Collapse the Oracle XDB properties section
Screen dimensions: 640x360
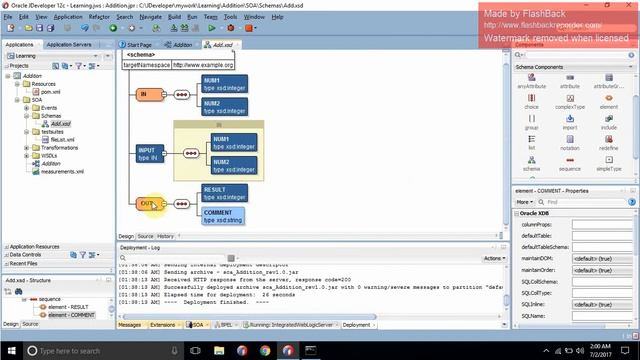516,213
